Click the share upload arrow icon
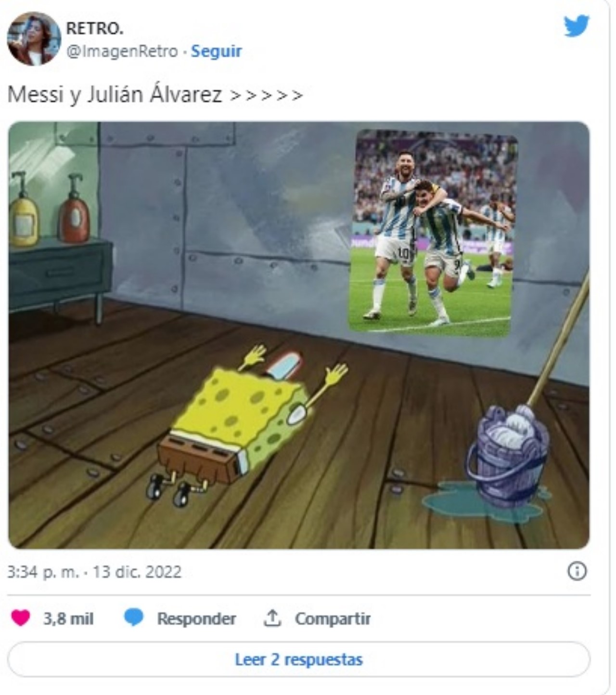Image resolution: width=616 pixels, height=695 pixels. pyautogui.click(x=272, y=618)
